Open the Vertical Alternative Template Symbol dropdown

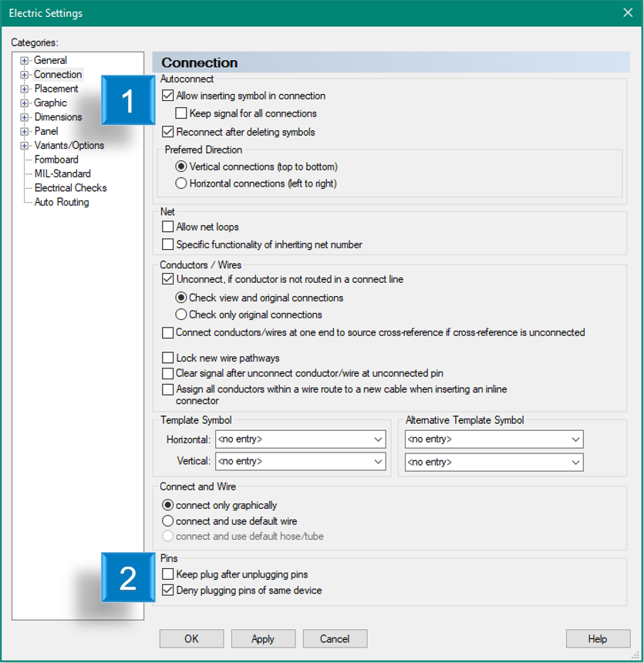click(x=576, y=462)
